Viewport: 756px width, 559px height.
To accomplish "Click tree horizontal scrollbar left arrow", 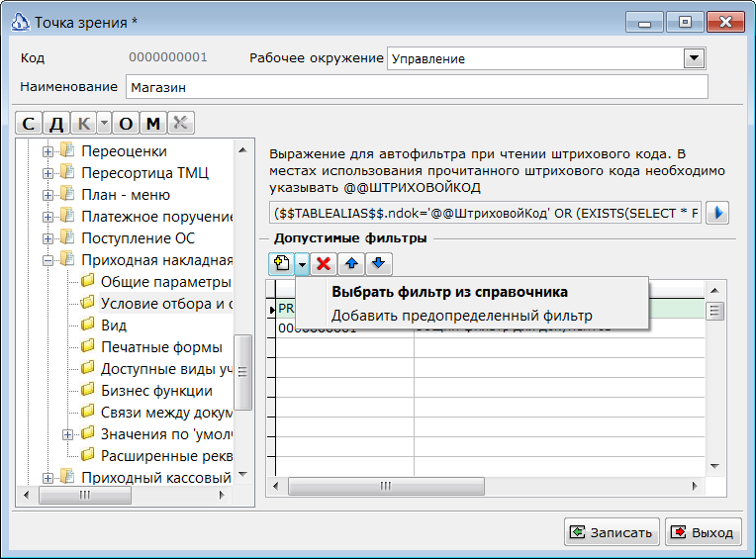I will pyautogui.click(x=27, y=495).
